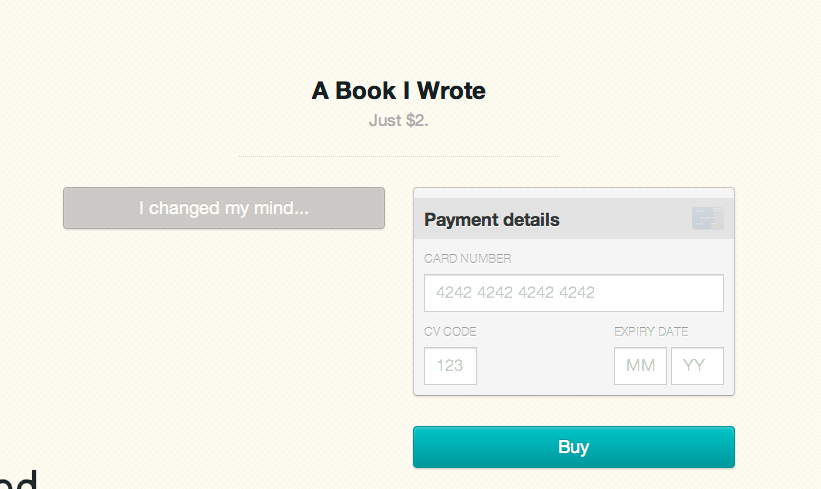The width and height of the screenshot is (821, 489).
Task: Click the "CV CODE" label text
Action: coord(450,332)
